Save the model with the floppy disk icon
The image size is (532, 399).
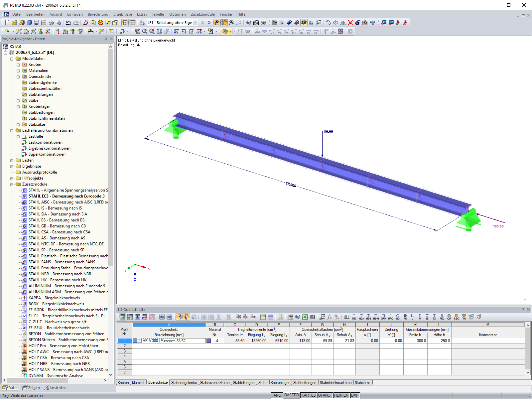click(37, 23)
